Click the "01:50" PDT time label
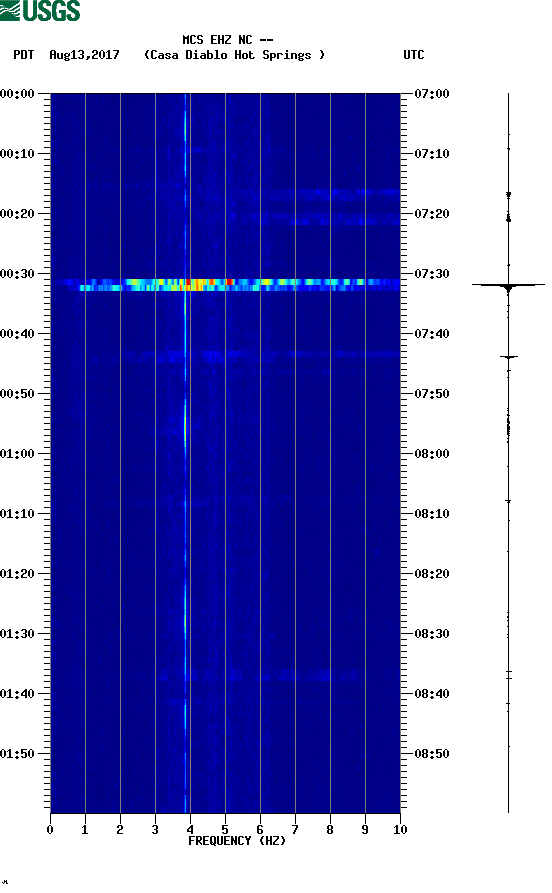The width and height of the screenshot is (552, 893). click(18, 753)
